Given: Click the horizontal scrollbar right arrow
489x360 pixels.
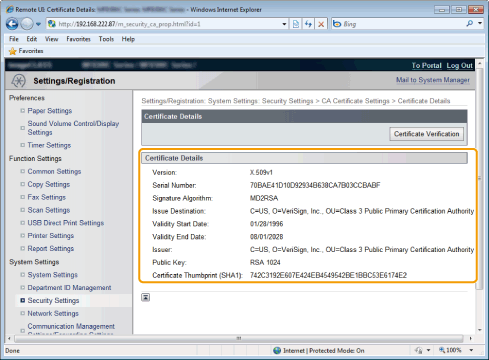Looking at the screenshot, I should tap(470, 338).
